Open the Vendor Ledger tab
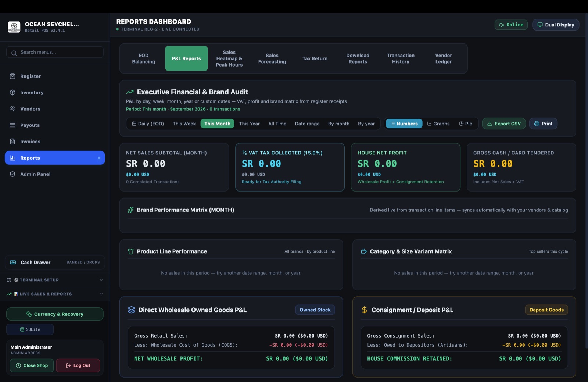Image resolution: width=588 pixels, height=382 pixels. point(444,58)
